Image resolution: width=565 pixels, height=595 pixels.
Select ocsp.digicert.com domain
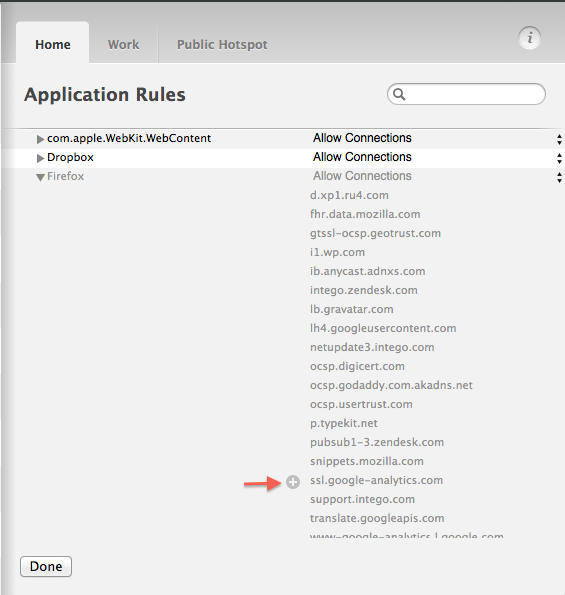pos(357,366)
